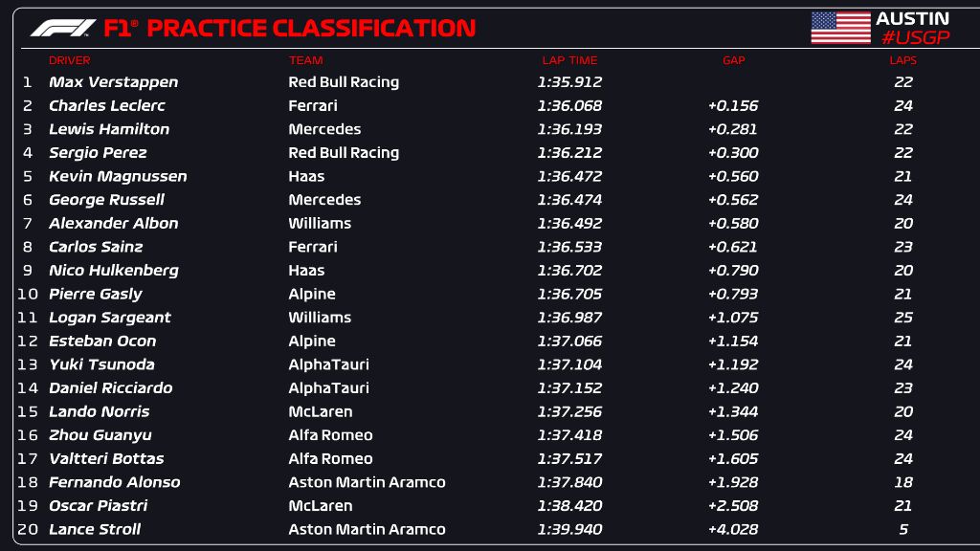This screenshot has height=551, width=980.
Task: Click the F1 logo icon
Action: [x=63, y=28]
